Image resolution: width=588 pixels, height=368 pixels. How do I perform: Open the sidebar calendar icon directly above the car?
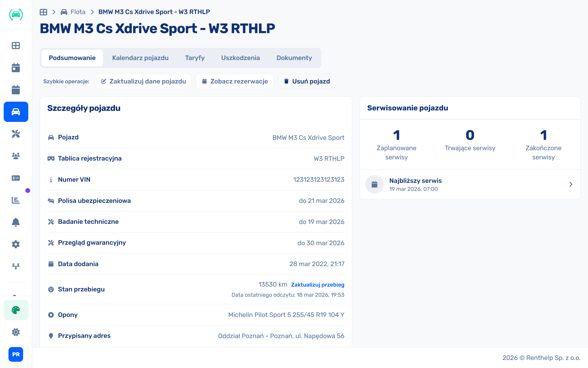coord(16,89)
